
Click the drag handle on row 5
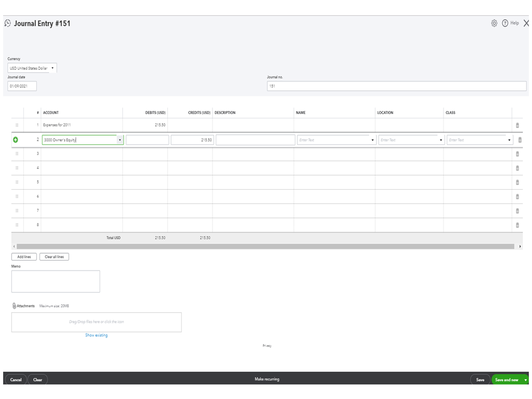pyautogui.click(x=17, y=182)
